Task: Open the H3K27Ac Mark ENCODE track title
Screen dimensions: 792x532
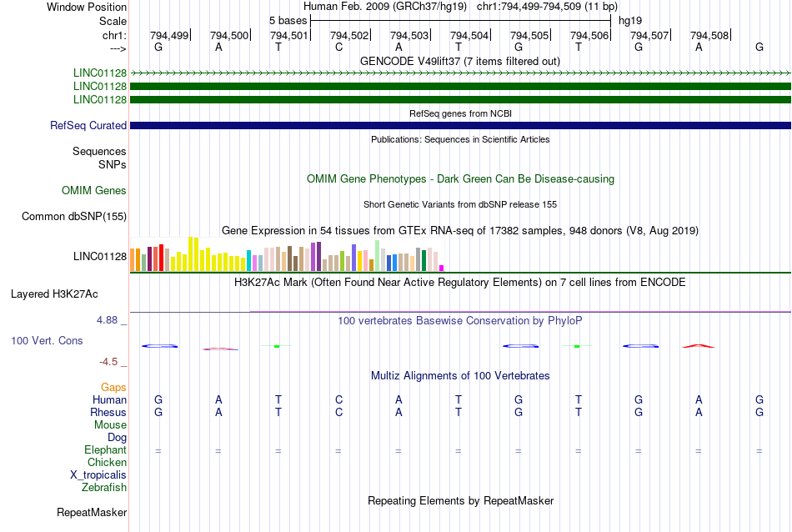Action: pyautogui.click(x=460, y=282)
